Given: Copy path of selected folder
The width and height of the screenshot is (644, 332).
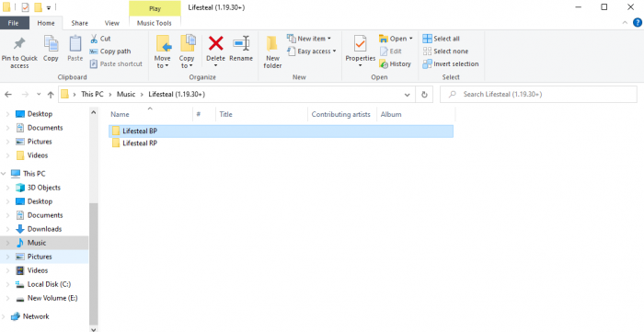Looking at the screenshot, I should pyautogui.click(x=110, y=52).
